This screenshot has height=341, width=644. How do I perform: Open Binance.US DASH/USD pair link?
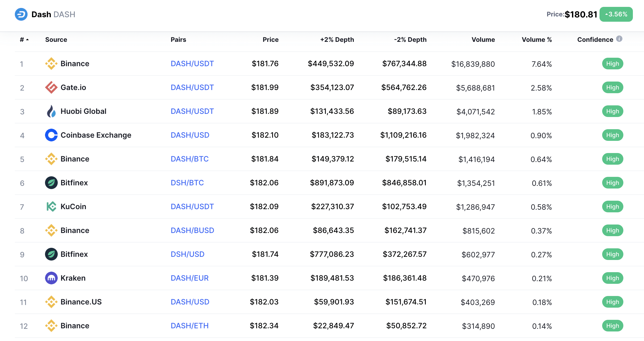[x=190, y=302]
